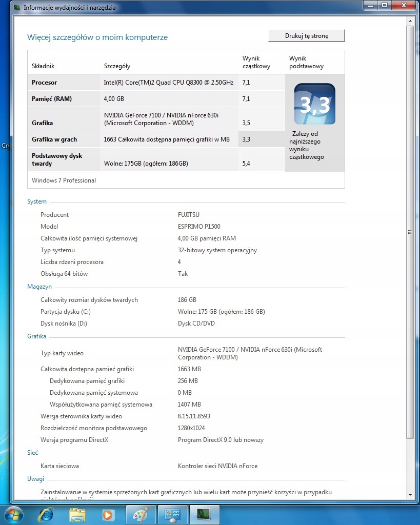Click the 1280x1024 resolution value
Viewport: 420px width, 525px height.
click(191, 428)
